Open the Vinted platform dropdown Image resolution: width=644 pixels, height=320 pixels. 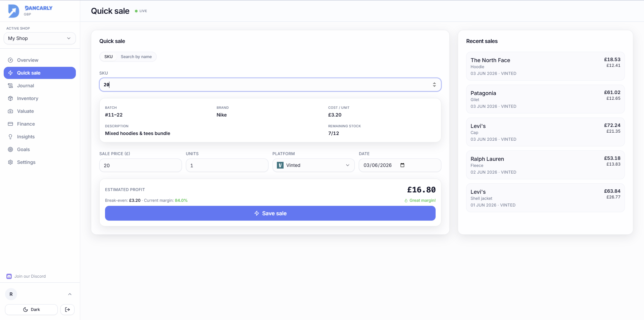313,165
